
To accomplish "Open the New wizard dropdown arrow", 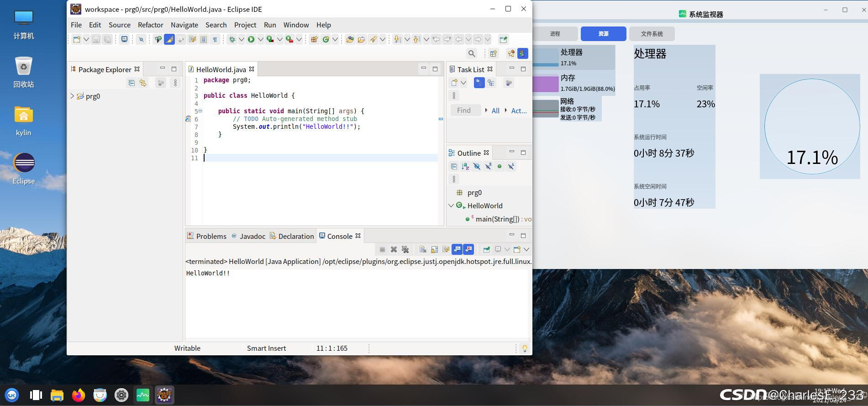I will (86, 40).
